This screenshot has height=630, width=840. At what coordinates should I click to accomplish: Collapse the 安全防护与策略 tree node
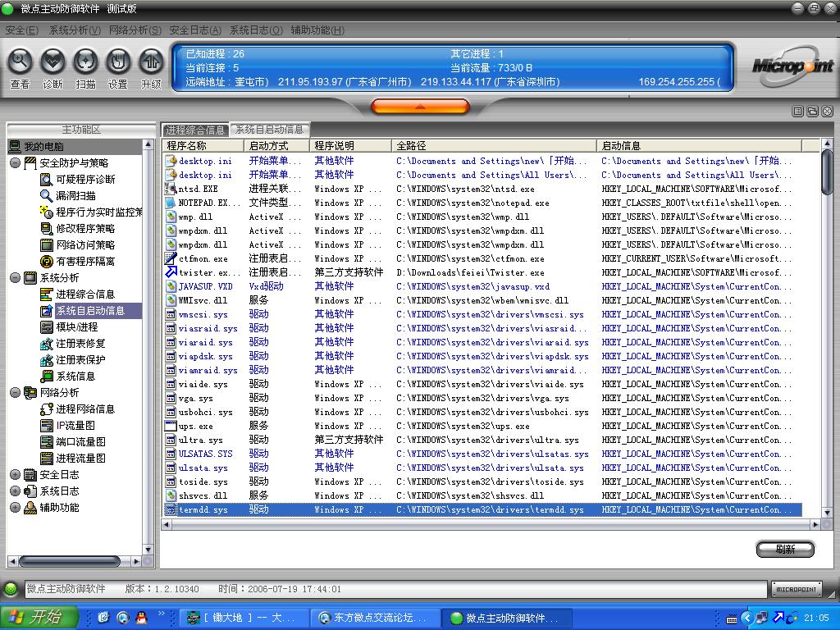(x=15, y=163)
